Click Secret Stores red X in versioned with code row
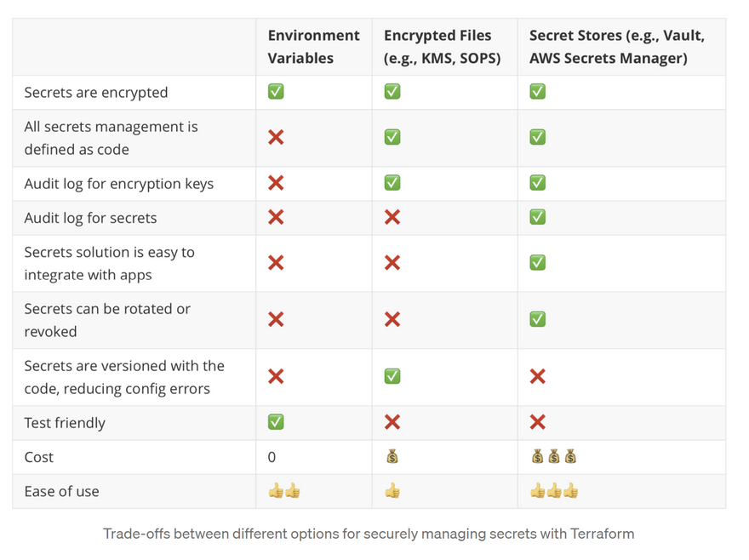Screen dimensions: 749x560 pos(537,375)
